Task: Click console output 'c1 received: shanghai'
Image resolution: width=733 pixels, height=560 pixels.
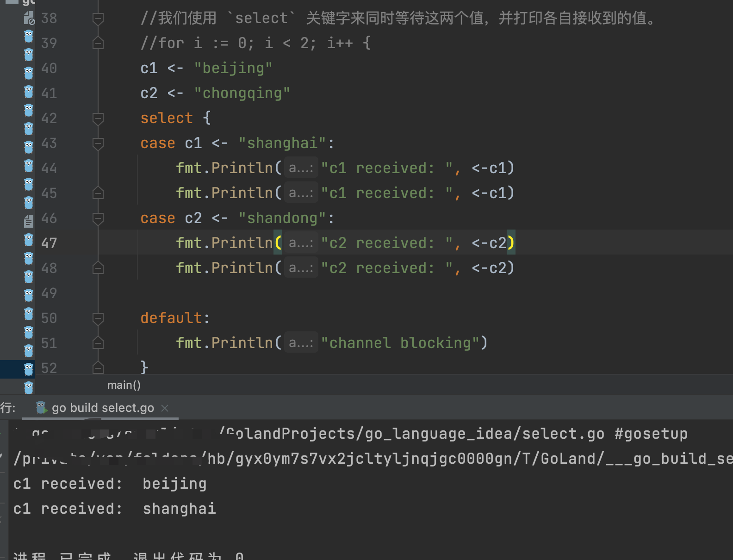Action: coord(114,509)
